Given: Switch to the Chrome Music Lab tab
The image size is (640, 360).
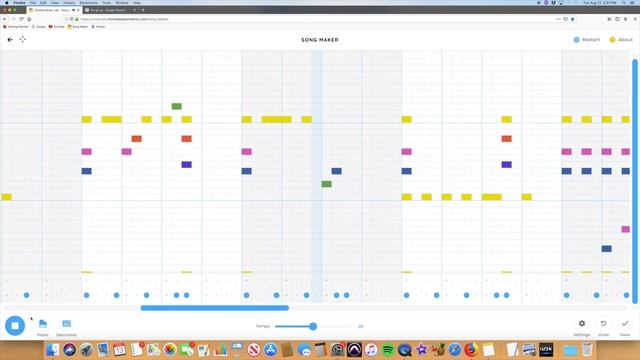Looking at the screenshot, I should 54,10.
